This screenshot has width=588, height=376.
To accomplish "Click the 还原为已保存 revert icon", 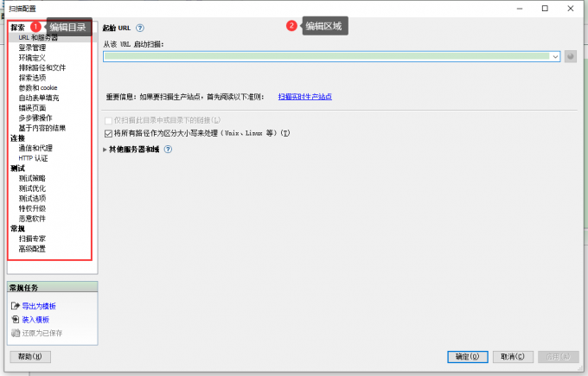I will (x=14, y=333).
